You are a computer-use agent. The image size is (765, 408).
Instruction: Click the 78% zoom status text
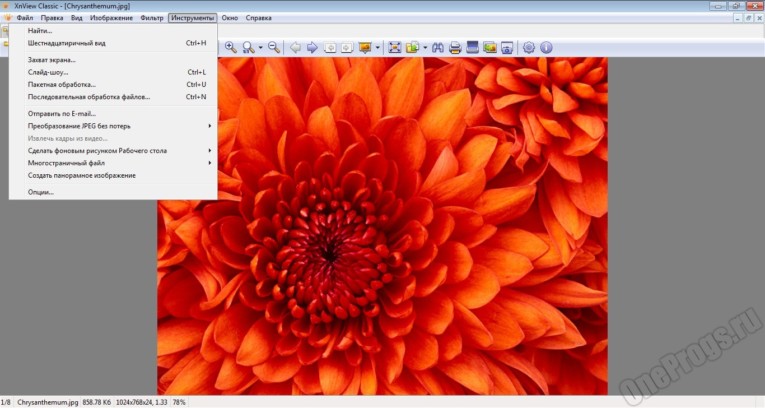pyautogui.click(x=179, y=402)
